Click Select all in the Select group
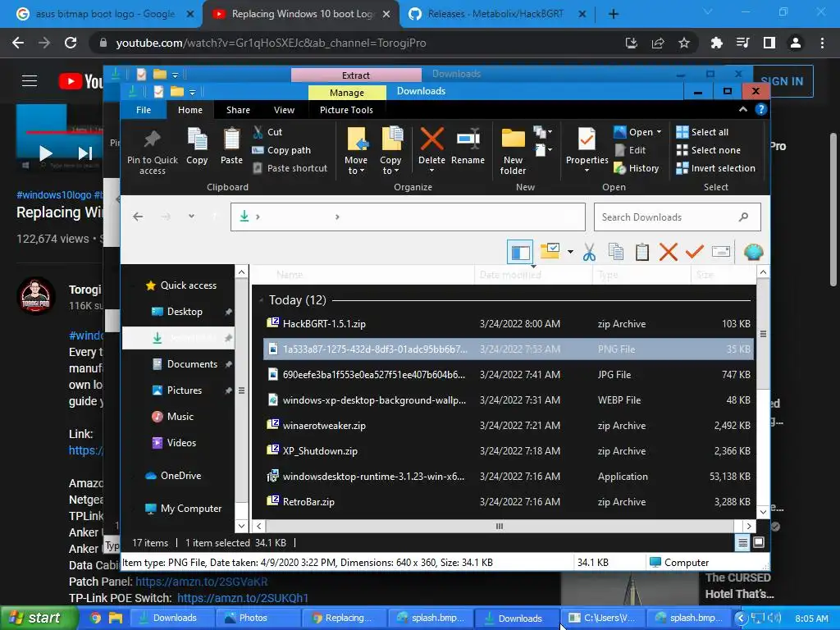Image resolution: width=840 pixels, height=630 pixels. point(702,132)
